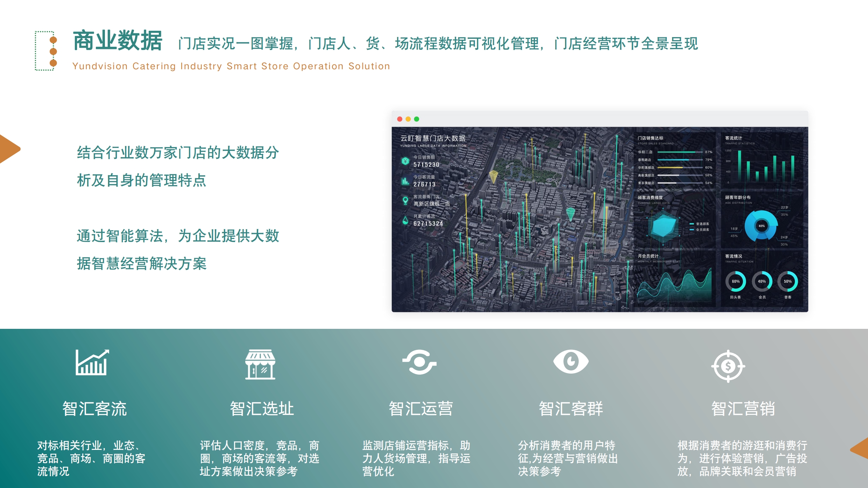Select the 智汇客流 heading
Viewport: 868px width, 488px height.
[x=94, y=408]
